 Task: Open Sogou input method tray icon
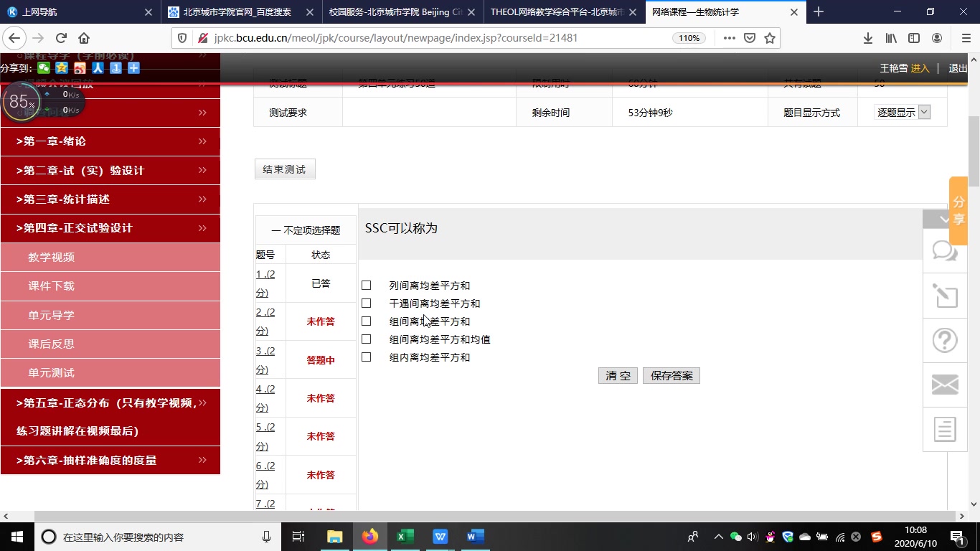[876, 537]
